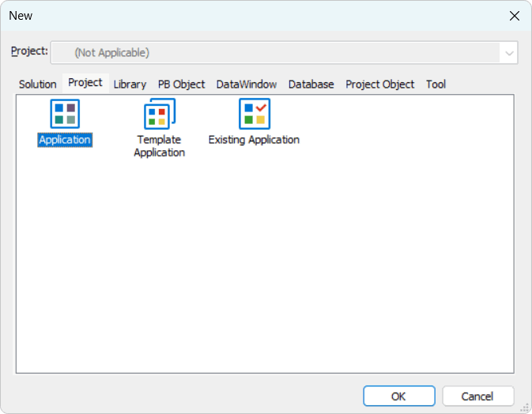This screenshot has width=532, height=414.
Task: Select the Tool tab
Action: click(436, 84)
